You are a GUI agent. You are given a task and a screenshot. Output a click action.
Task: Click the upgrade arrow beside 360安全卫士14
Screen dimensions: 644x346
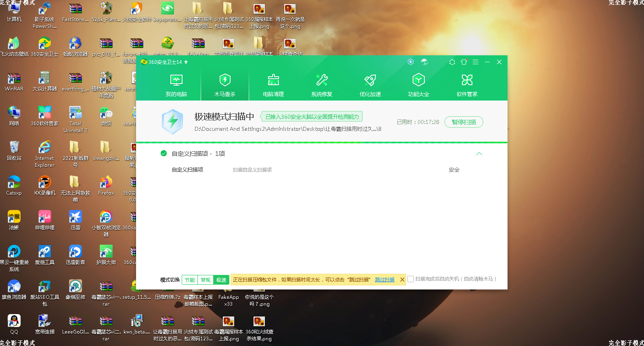pyautogui.click(x=186, y=62)
